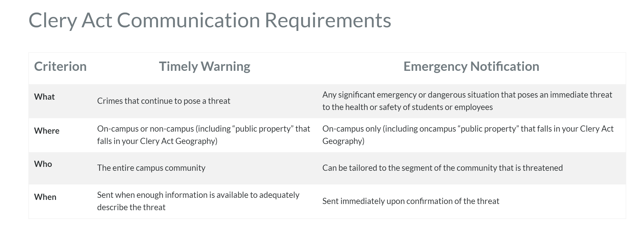The width and height of the screenshot is (644, 238).
Task: Click the Who row label
Action: tap(43, 164)
